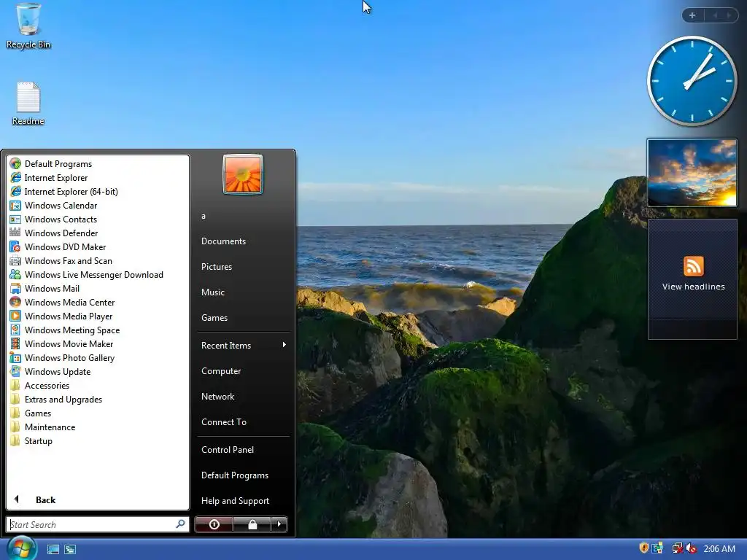Viewport: 747px width, 560px height.
Task: Click the security shield tray icon
Action: click(x=643, y=548)
